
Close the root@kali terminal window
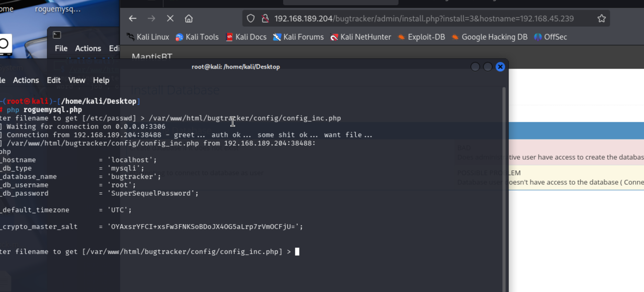tap(500, 67)
